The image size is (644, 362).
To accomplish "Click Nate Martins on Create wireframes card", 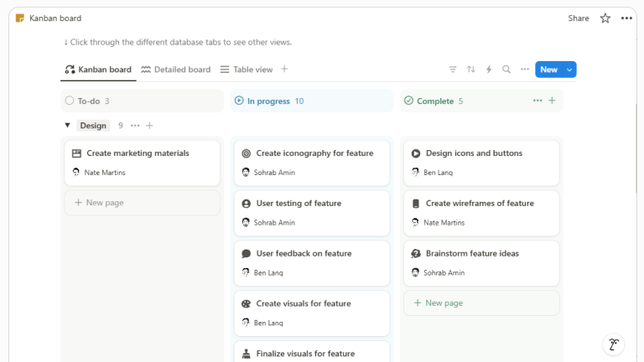I will tap(444, 222).
